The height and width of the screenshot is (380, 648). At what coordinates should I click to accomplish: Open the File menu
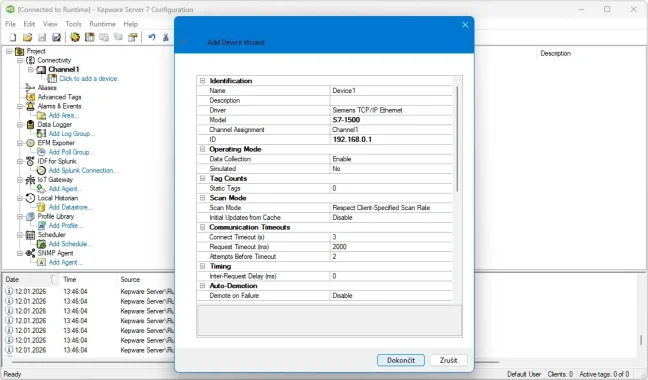tap(10, 24)
